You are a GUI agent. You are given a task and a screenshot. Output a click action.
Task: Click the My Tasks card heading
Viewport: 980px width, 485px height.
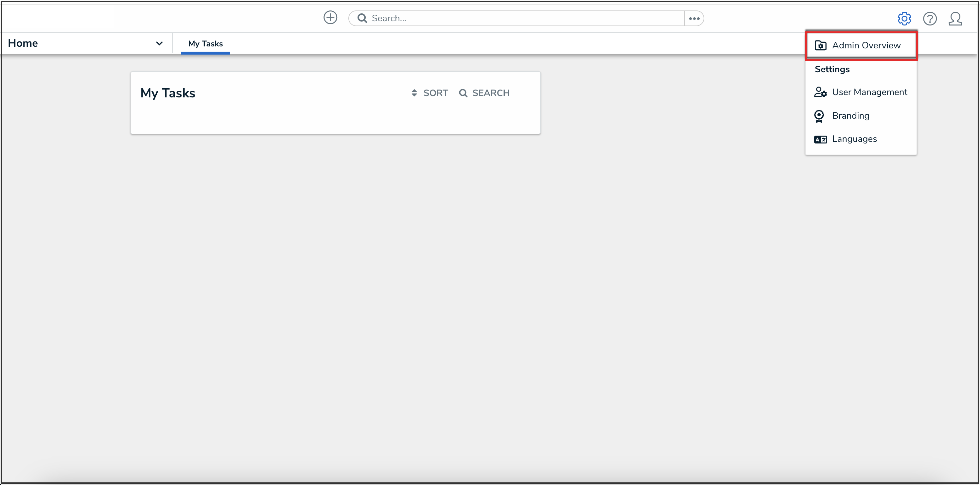[x=168, y=93]
